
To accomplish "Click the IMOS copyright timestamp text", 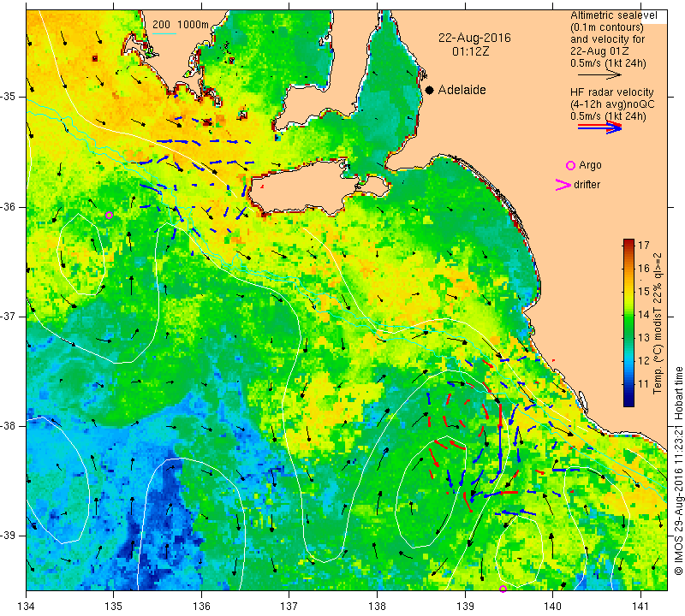I will (x=678, y=470).
